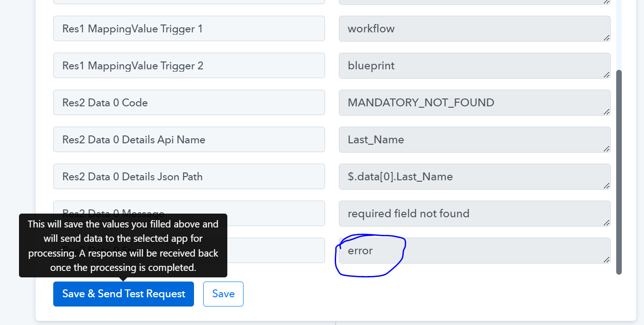Grab the resize handle of the workflow textarea
The height and width of the screenshot is (325, 644).
point(606,37)
